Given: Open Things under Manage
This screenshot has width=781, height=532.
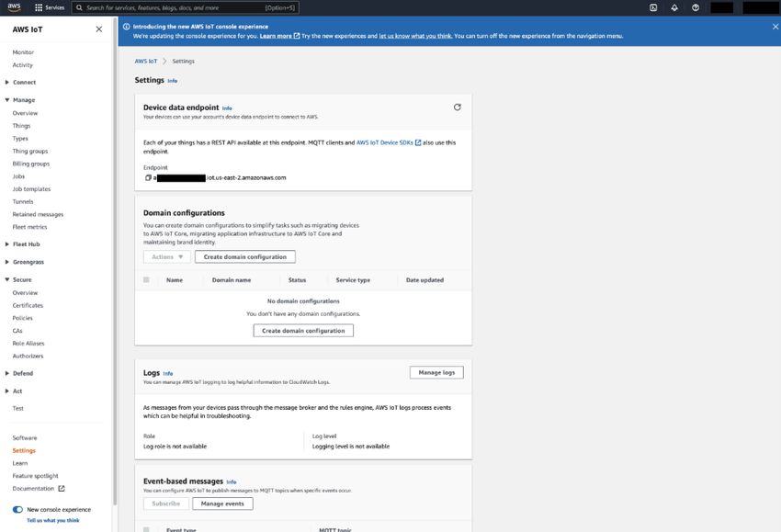Looking at the screenshot, I should (21, 126).
